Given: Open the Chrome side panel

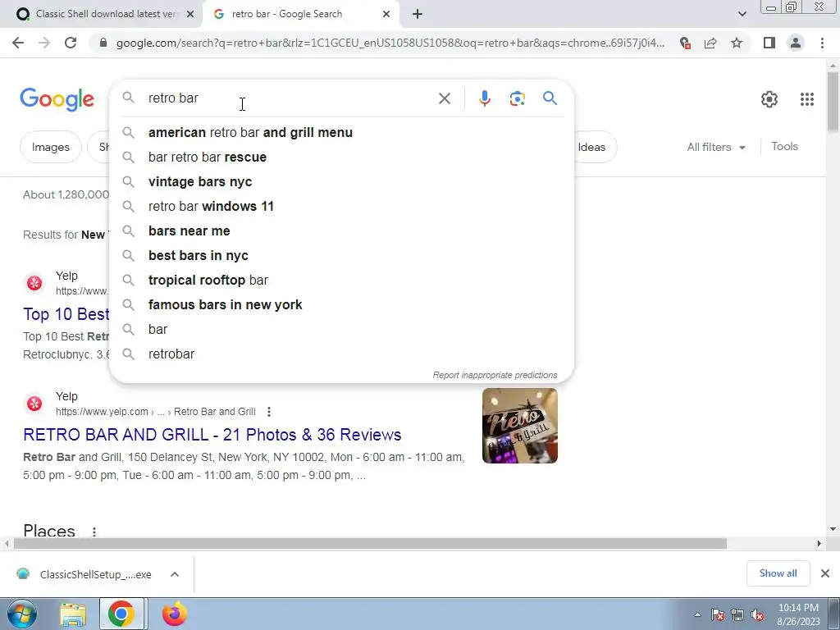Looking at the screenshot, I should (769, 43).
